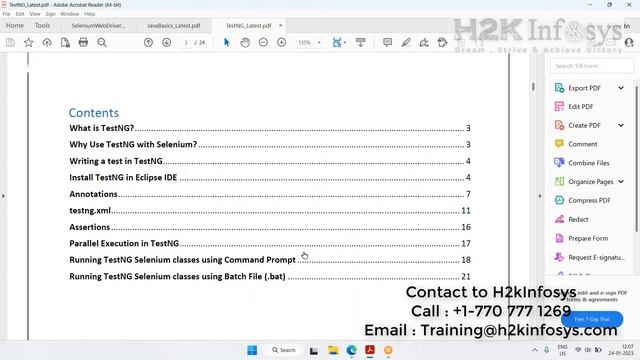640x360 pixels.
Task: Open the fit page options dropdown arrow
Action: [345, 42]
